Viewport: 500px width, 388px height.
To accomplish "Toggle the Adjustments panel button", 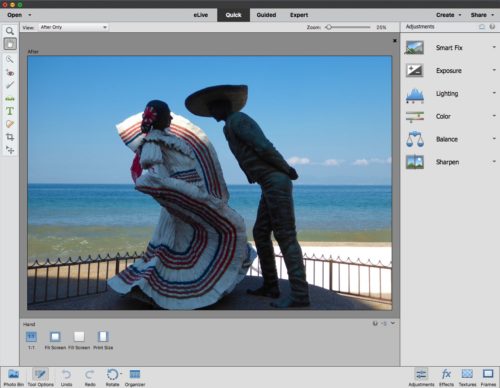I will pos(421,377).
